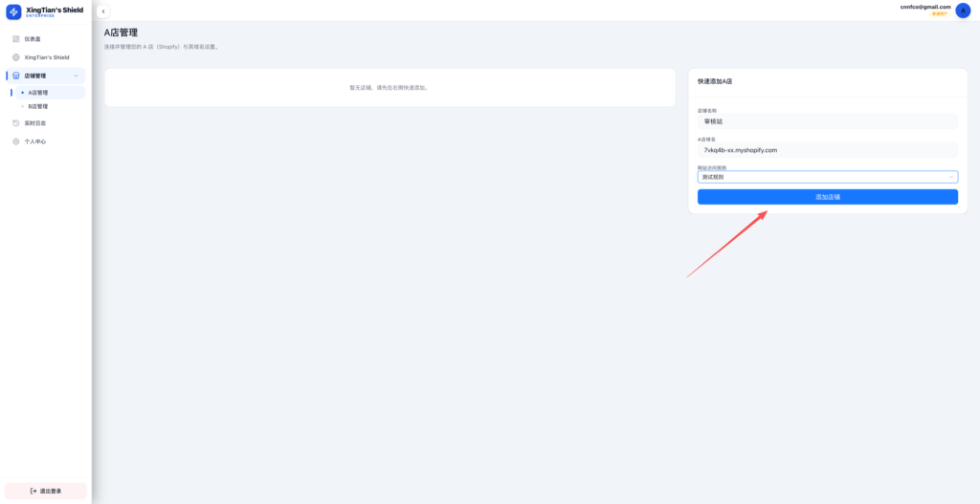Collapse the 店铺管理 menu chevron
980x504 pixels.
pos(77,76)
